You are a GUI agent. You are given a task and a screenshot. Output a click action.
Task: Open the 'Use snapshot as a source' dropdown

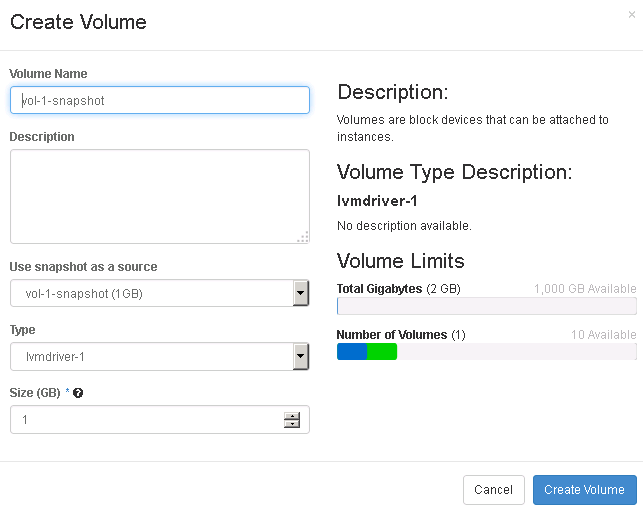160,293
